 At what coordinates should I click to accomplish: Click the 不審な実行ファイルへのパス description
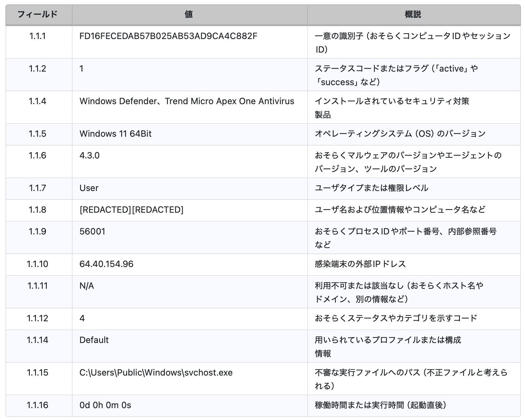411,379
